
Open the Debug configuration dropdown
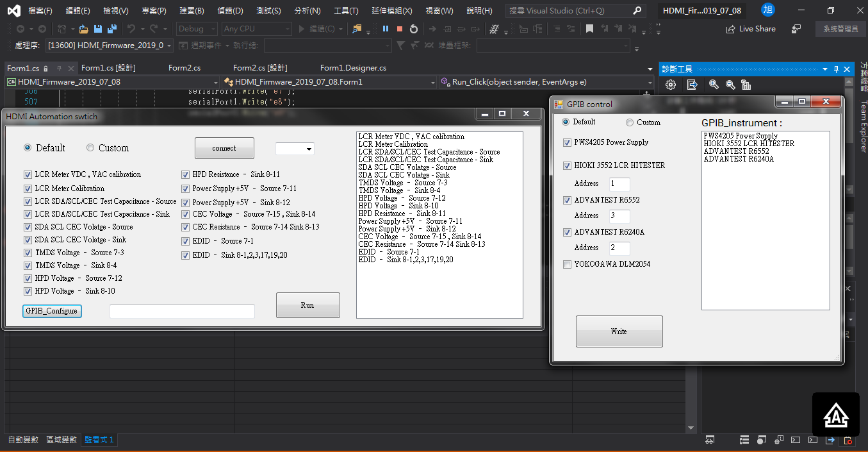197,29
